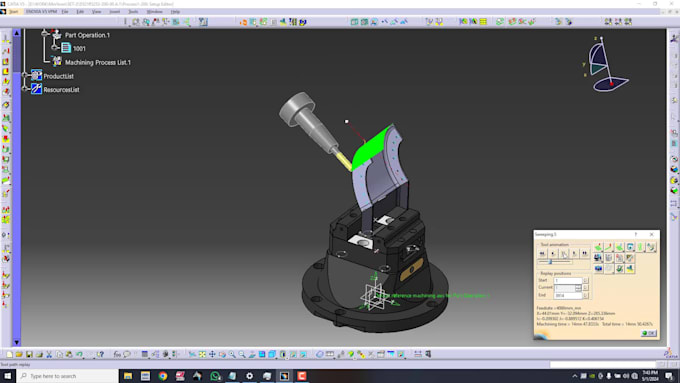The image size is (680, 383).
Task: Open the Insert menu
Action: (x=114, y=12)
